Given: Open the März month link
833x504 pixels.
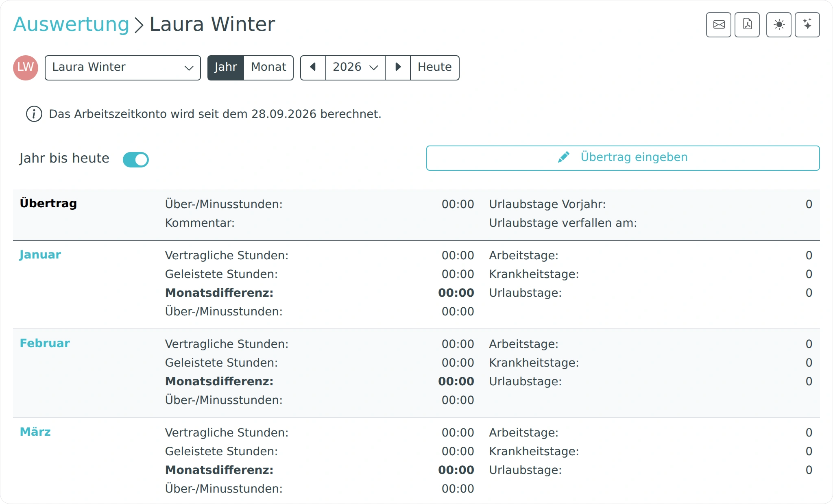Looking at the screenshot, I should coord(35,432).
